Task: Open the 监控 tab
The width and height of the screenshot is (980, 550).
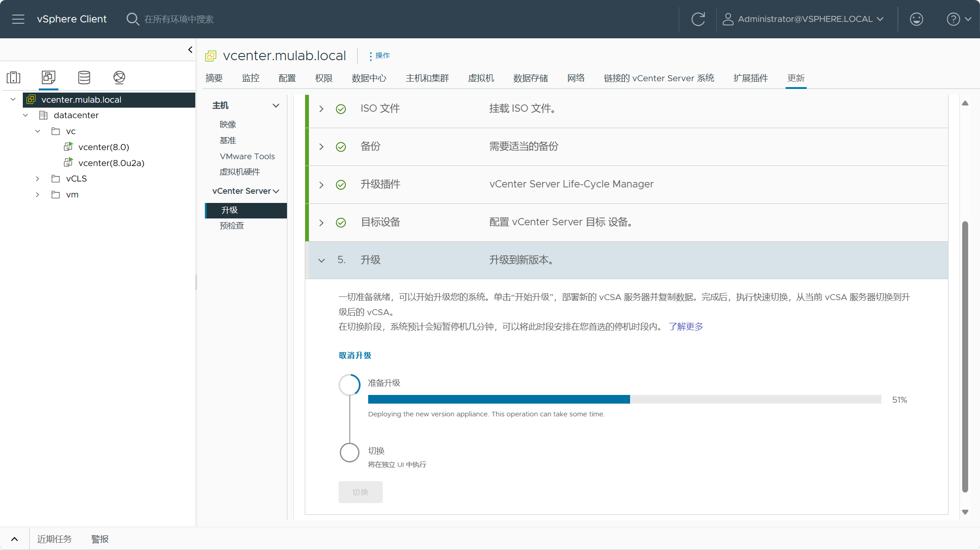Action: [x=250, y=78]
